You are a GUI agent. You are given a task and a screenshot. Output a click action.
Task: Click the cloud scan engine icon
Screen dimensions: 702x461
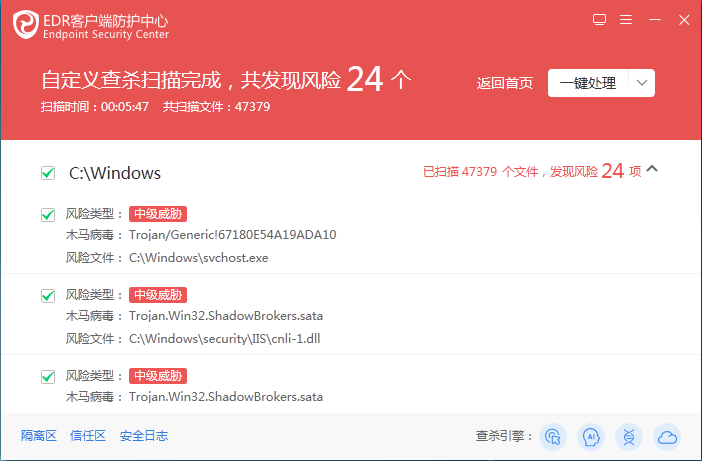point(666,436)
